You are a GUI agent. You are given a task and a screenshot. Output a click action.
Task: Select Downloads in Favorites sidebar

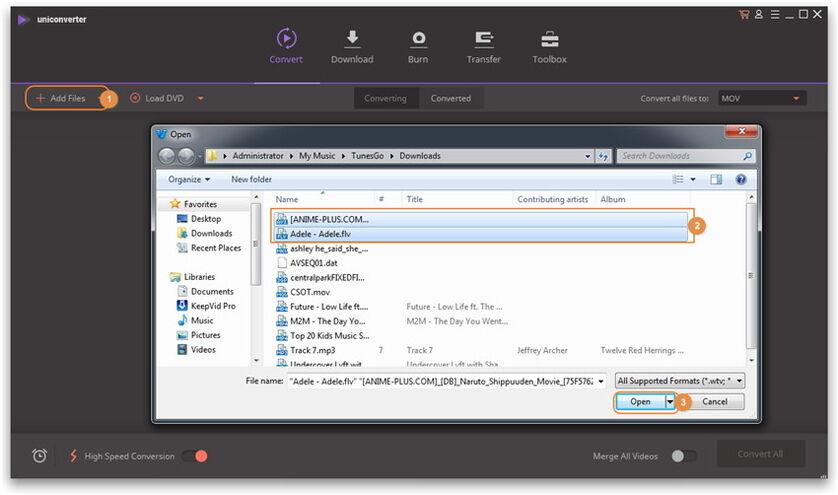pos(211,233)
